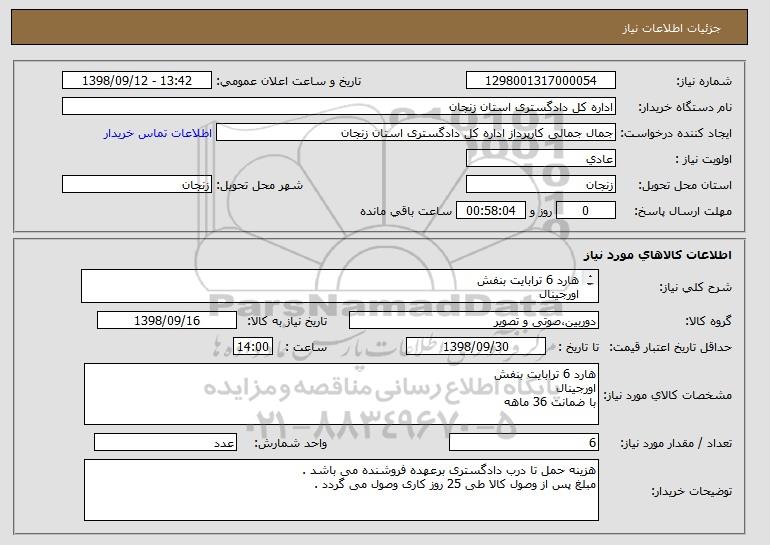Select the buyer notes text area
This screenshot has height=545, width=770.
[341, 490]
